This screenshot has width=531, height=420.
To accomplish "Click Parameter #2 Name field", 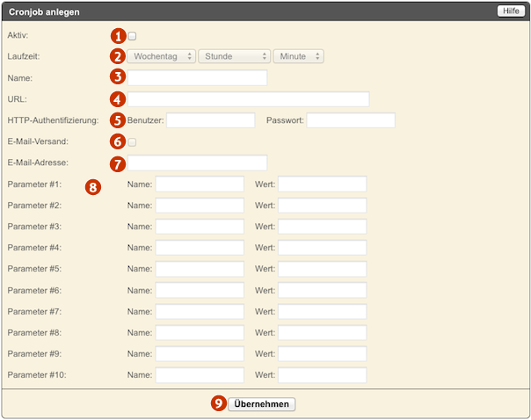I will [200, 206].
